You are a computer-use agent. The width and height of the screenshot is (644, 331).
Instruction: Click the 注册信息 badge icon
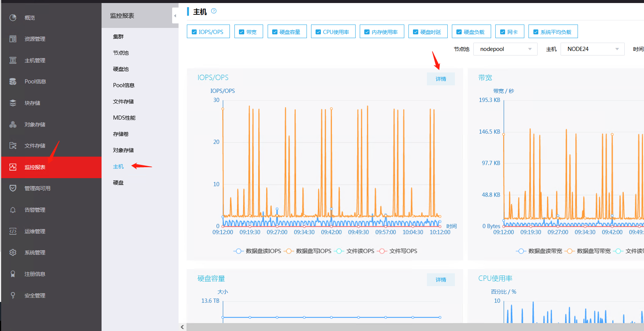click(13, 274)
